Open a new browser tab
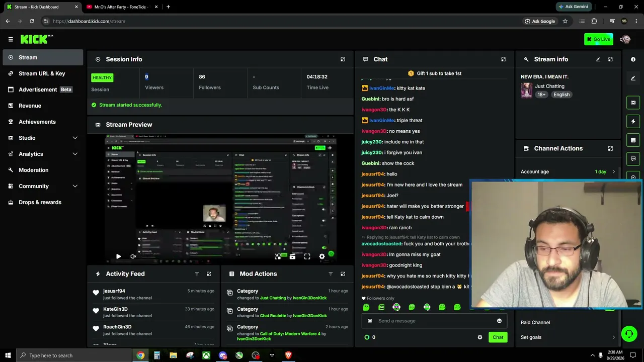The width and height of the screenshot is (644, 362). [168, 7]
